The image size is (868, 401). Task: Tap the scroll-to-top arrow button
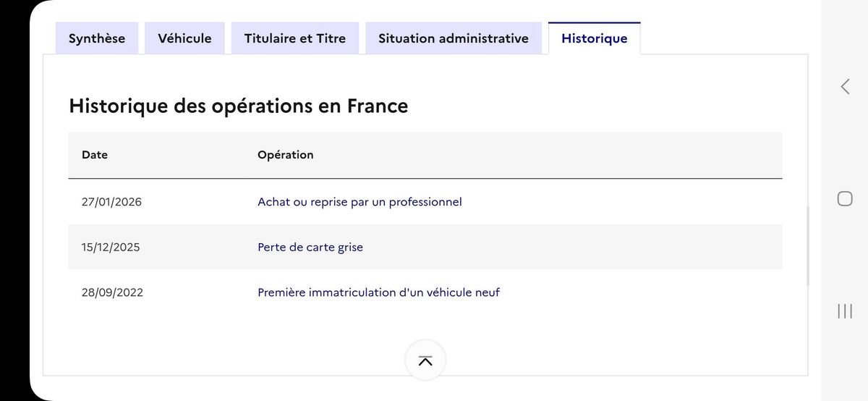(x=425, y=360)
